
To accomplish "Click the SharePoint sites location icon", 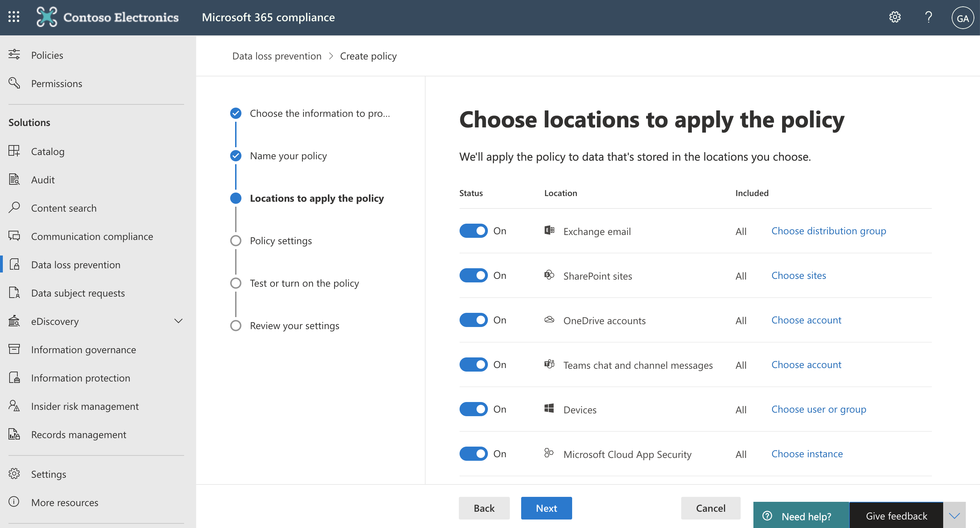I will tap(549, 274).
